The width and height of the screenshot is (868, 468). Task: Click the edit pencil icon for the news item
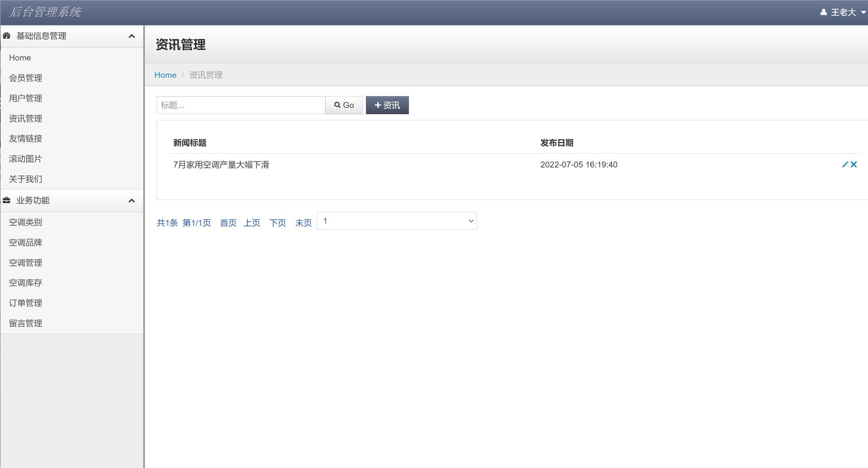pyautogui.click(x=845, y=165)
